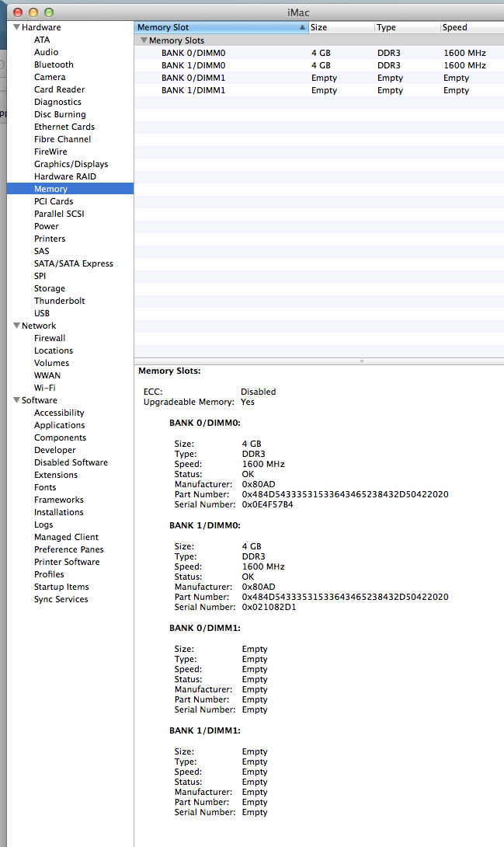The height and width of the screenshot is (847, 504).
Task: Open Diagnostics in the sidebar
Action: [57, 102]
